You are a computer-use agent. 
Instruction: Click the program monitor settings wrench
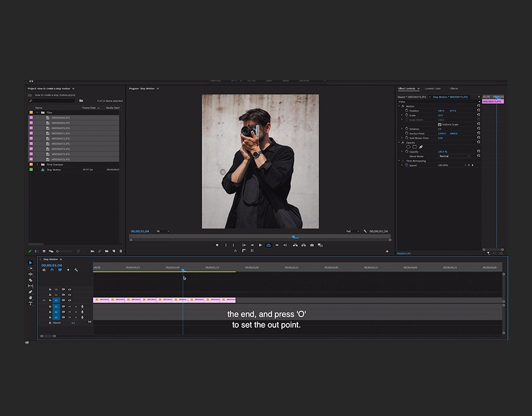[x=365, y=231]
